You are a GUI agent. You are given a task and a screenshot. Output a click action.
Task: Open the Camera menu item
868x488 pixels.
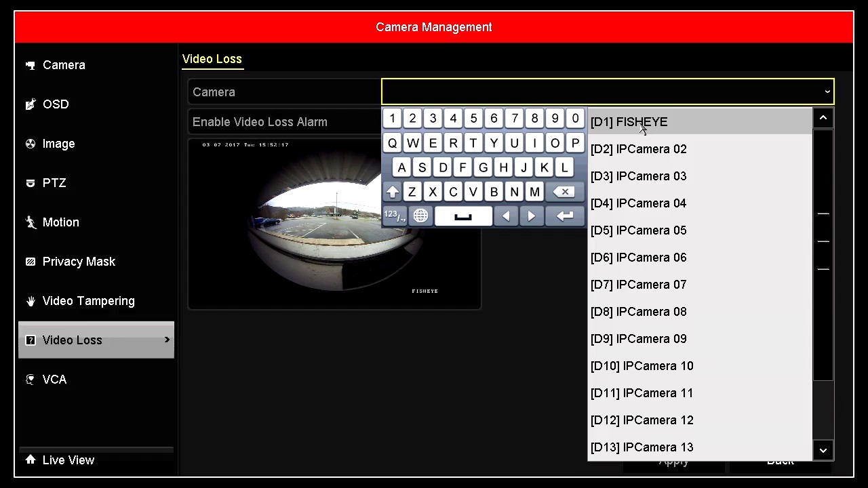pos(64,65)
